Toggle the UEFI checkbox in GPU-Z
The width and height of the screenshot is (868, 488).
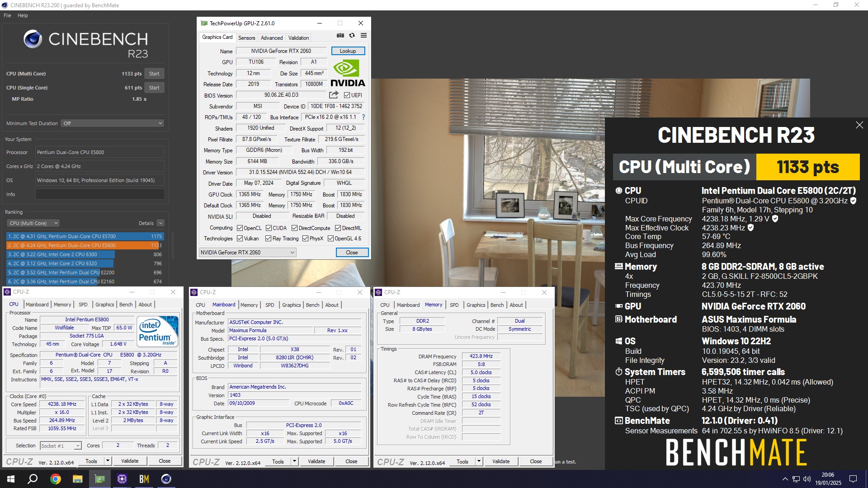347,95
